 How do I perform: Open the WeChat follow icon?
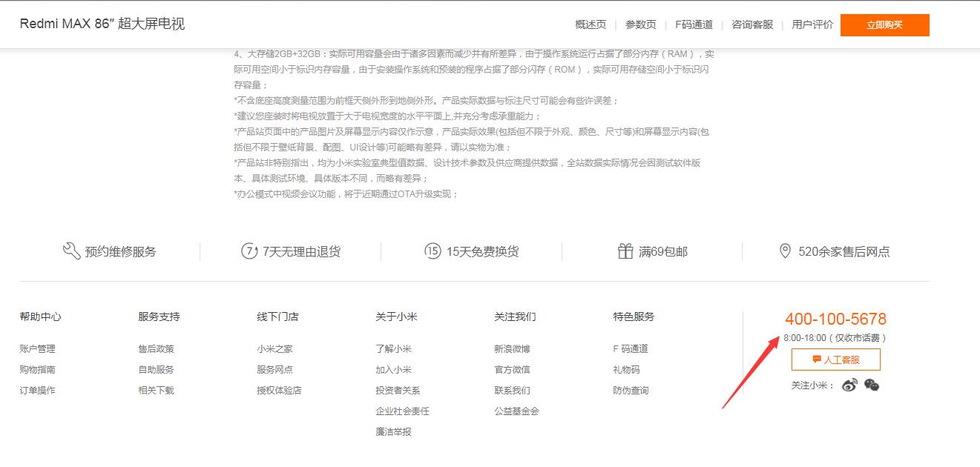[872, 385]
